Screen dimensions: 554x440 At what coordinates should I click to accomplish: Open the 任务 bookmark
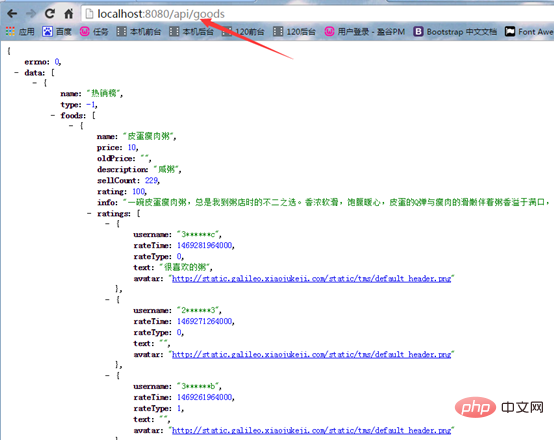(x=94, y=32)
